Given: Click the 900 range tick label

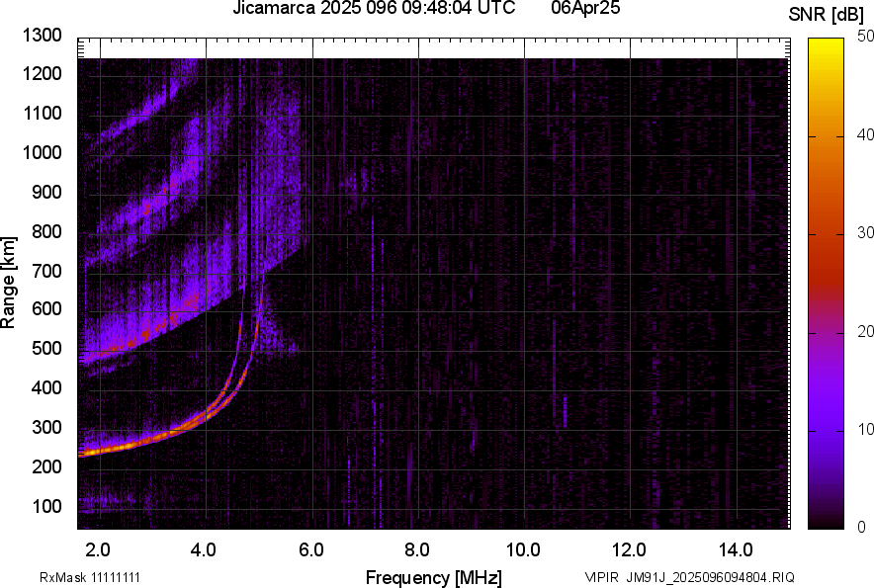Looking at the screenshot, I should click(46, 192).
